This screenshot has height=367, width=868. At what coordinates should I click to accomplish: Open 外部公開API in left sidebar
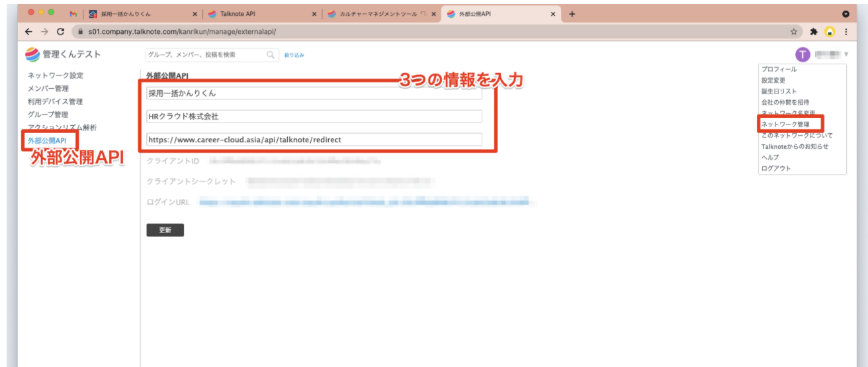[x=47, y=140]
